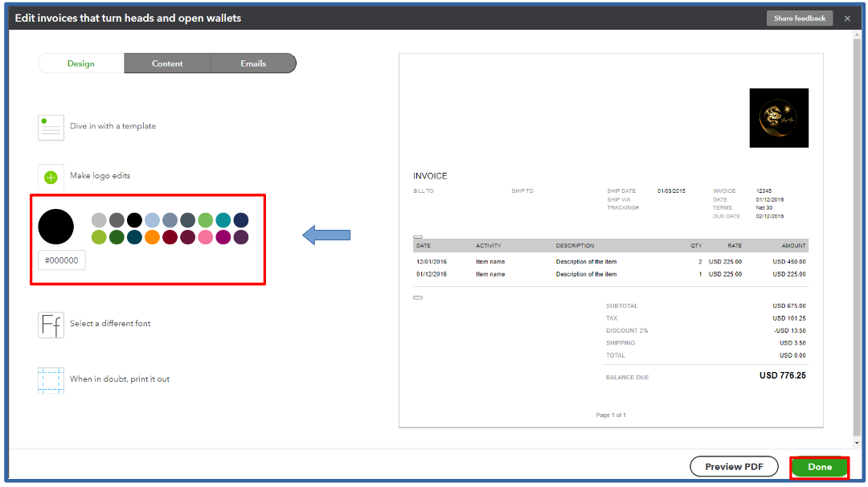The image size is (868, 487).
Task: Select the dark forest green swatch
Action: click(x=117, y=237)
